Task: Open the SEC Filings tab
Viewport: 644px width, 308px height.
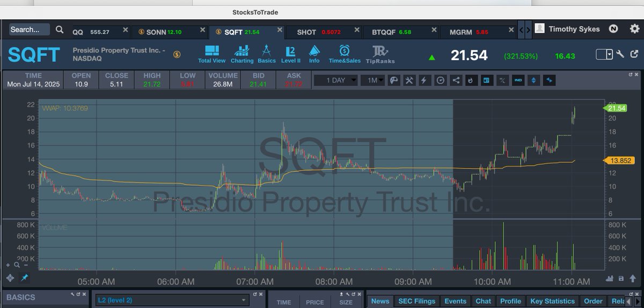Action: [x=417, y=301]
